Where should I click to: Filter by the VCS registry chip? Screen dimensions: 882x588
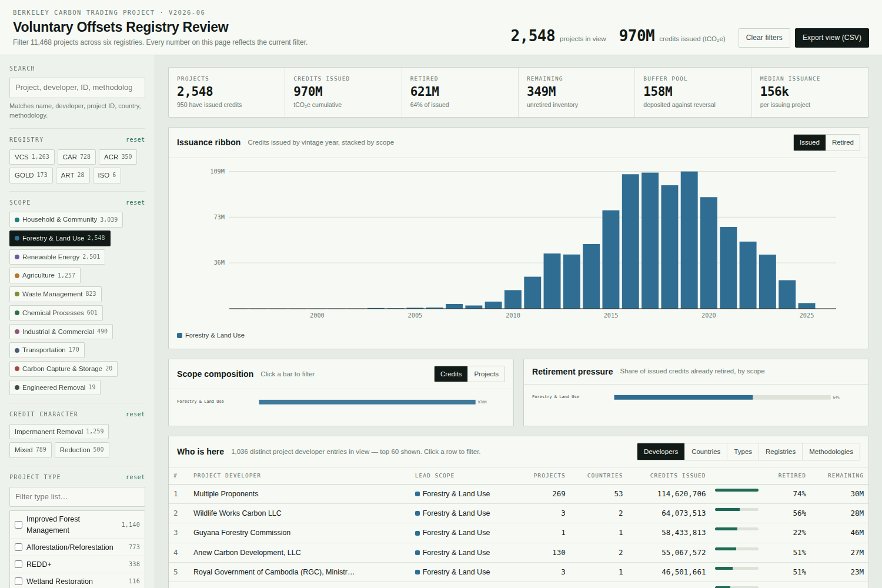coord(32,157)
